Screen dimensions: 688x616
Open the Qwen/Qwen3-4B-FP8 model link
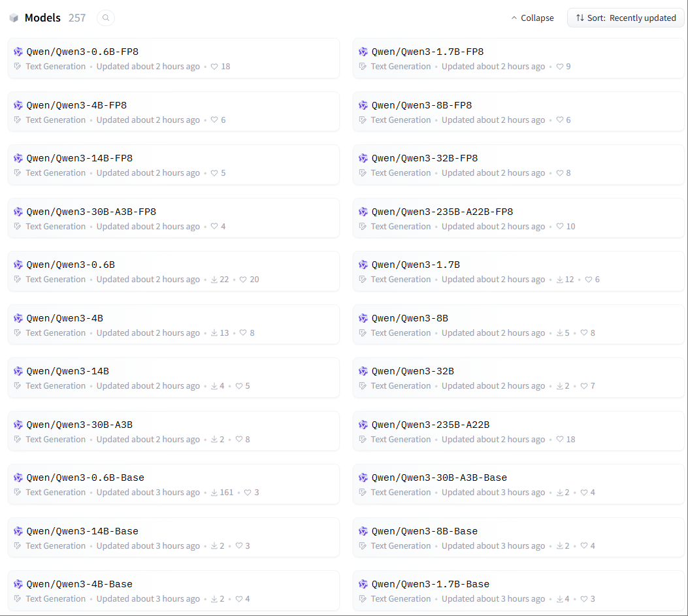pyautogui.click(x=76, y=105)
